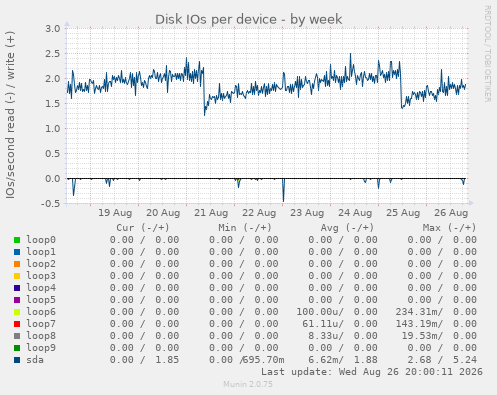Click the 1.0 y-axis value
Screen dimensions: 497x395
(53, 129)
